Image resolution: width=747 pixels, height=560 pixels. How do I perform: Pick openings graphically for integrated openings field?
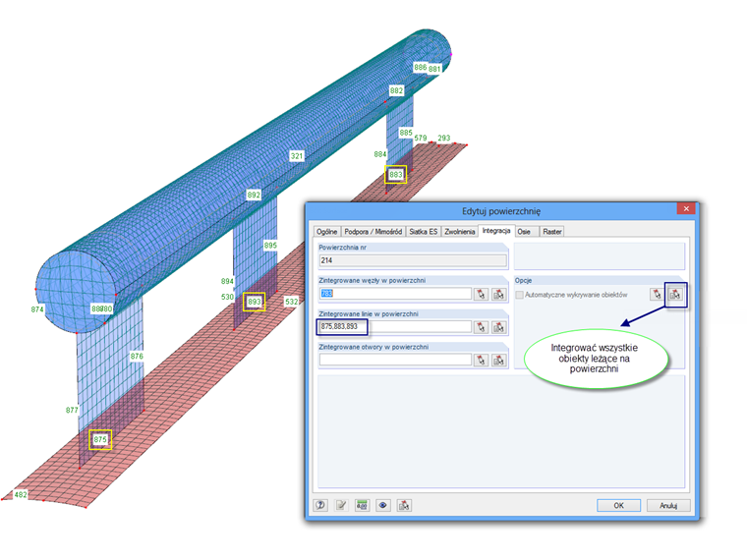(x=481, y=360)
